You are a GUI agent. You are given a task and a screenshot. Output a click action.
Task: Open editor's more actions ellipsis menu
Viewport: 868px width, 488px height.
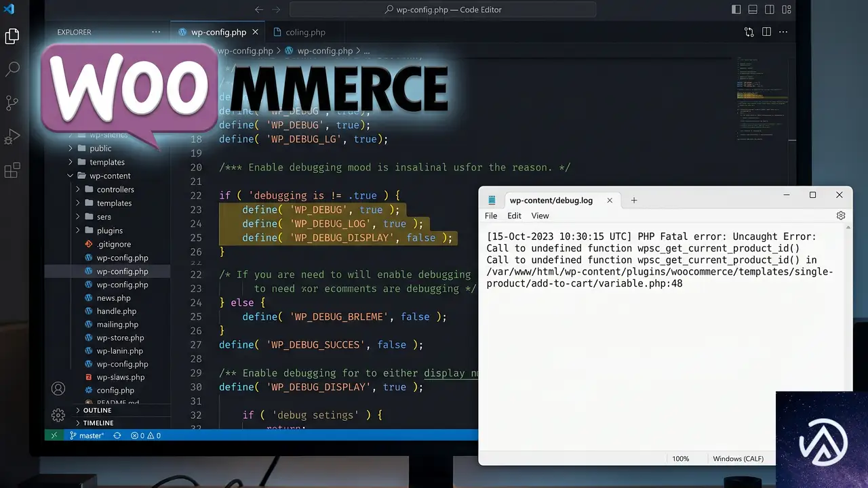[x=784, y=32]
